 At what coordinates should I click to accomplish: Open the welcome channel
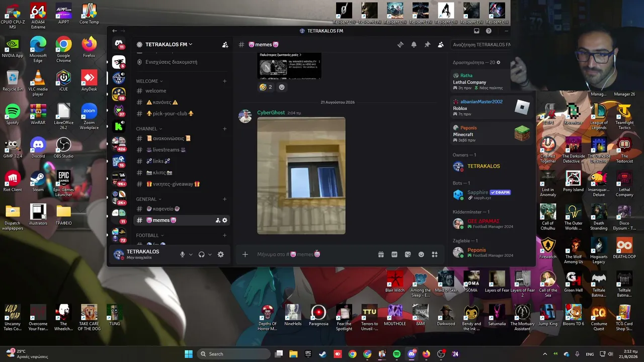181,90
